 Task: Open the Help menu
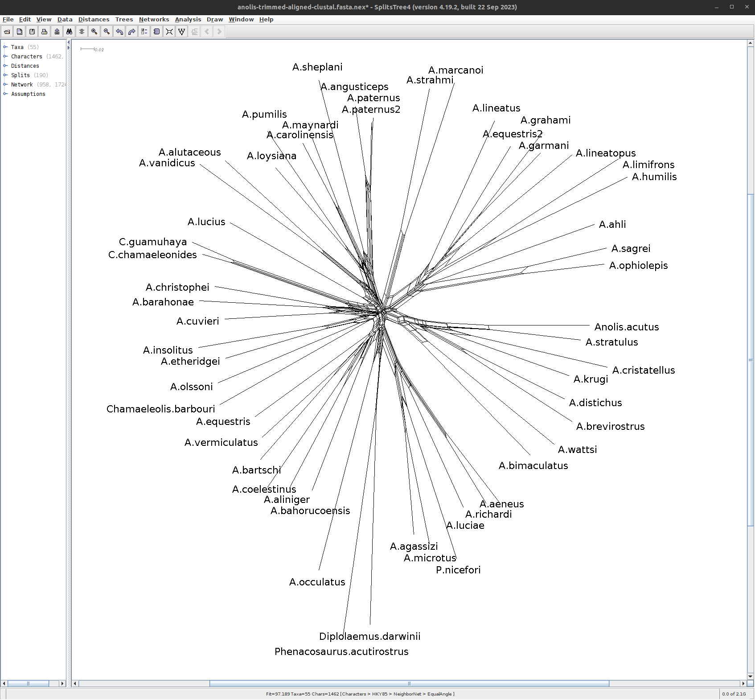click(x=266, y=20)
